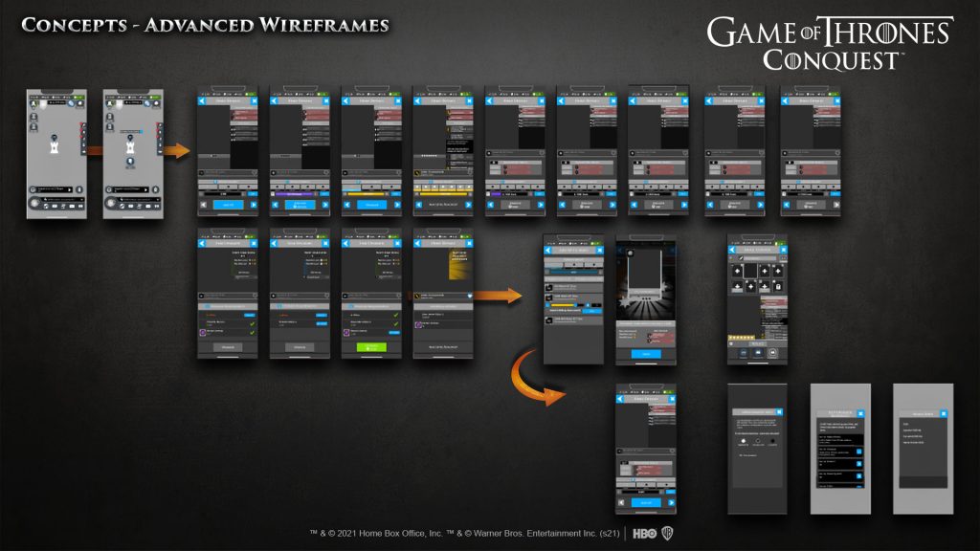Viewport: 980px width, 551px height.
Task: Click the small blue button under the yellow slider
Action: click(x=591, y=311)
